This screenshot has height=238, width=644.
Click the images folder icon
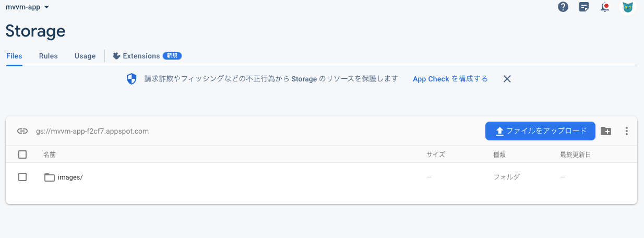50,177
